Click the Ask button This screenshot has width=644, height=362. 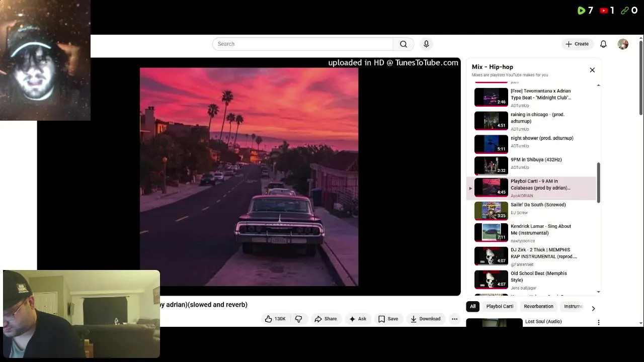pos(358,319)
